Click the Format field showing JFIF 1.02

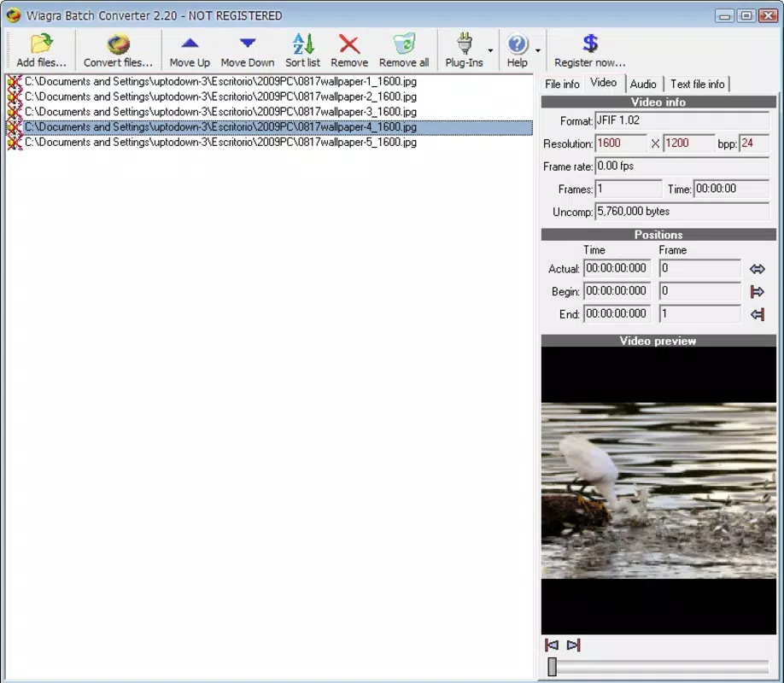point(682,120)
